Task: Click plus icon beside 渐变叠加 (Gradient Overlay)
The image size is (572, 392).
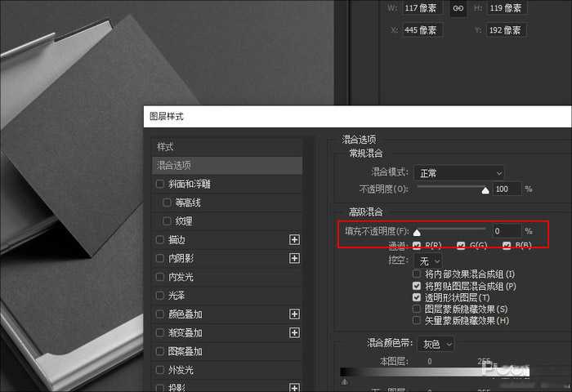Action: (x=294, y=333)
